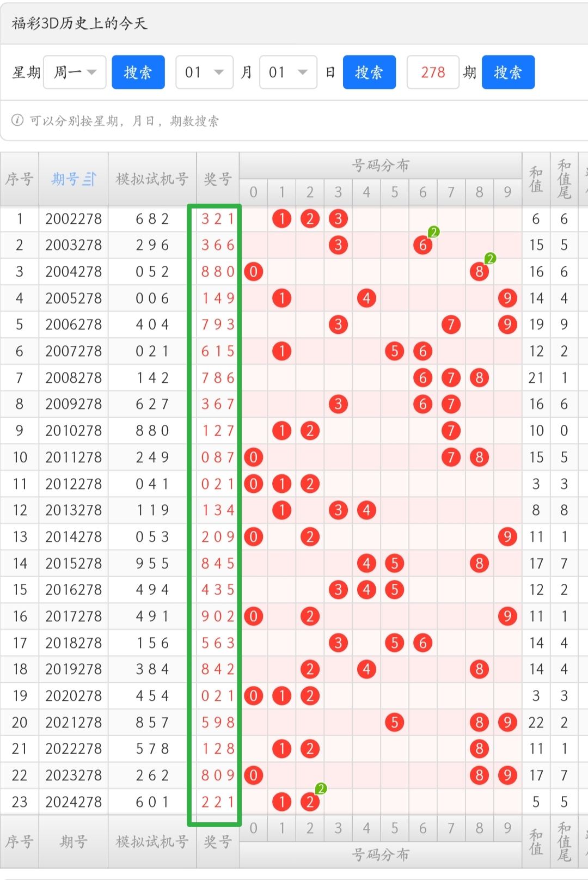The height and width of the screenshot is (880, 588).
Task: Click issue number 2013278
Action: pos(73,510)
